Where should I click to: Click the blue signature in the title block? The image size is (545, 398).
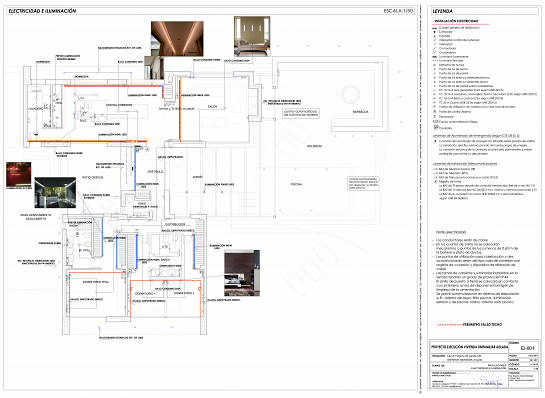[x=492, y=381]
